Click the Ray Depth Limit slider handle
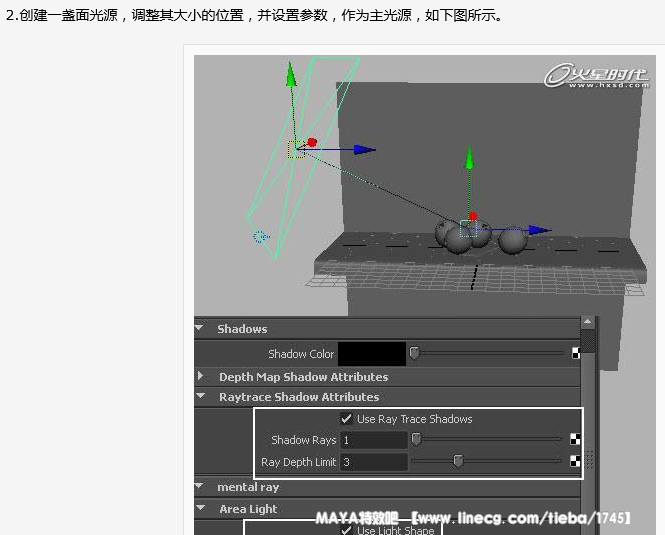Screen dimensions: 665x535 458,461
